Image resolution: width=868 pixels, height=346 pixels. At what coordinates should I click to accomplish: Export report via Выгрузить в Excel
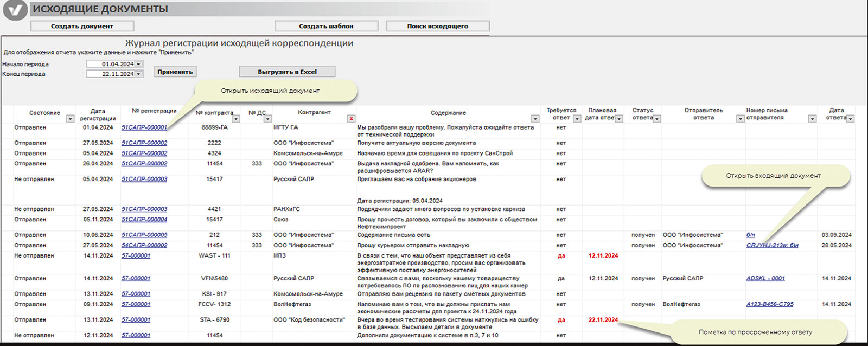[287, 72]
